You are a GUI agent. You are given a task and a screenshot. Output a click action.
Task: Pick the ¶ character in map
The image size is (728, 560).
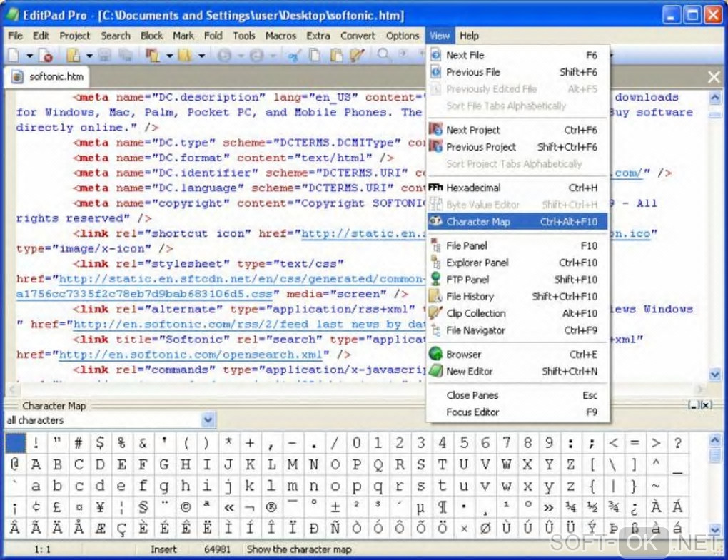click(443, 507)
